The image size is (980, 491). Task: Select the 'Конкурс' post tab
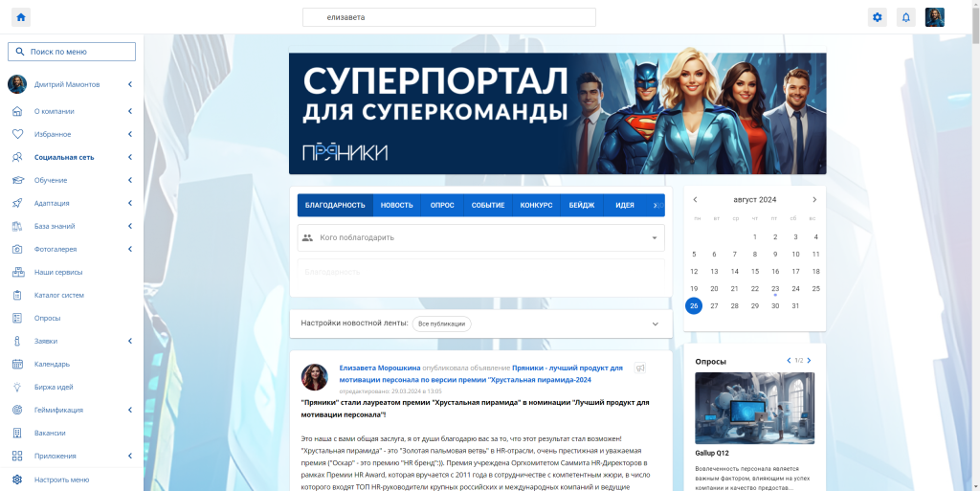point(536,205)
